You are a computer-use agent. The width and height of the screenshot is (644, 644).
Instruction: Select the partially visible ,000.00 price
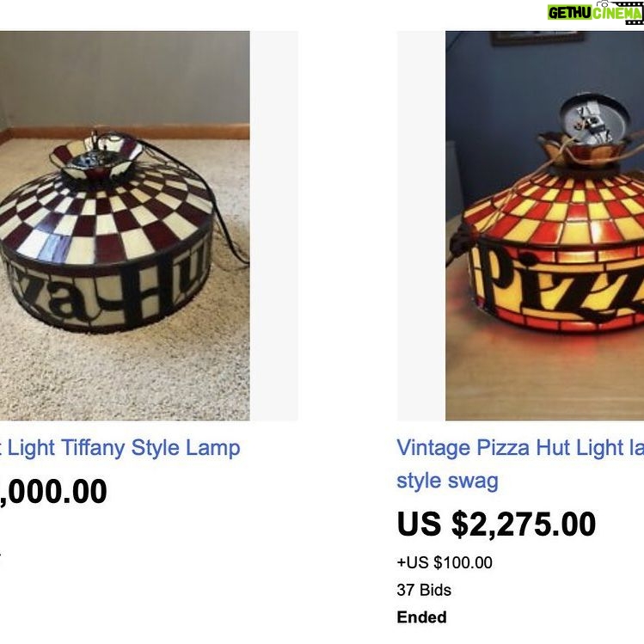pos(53,491)
